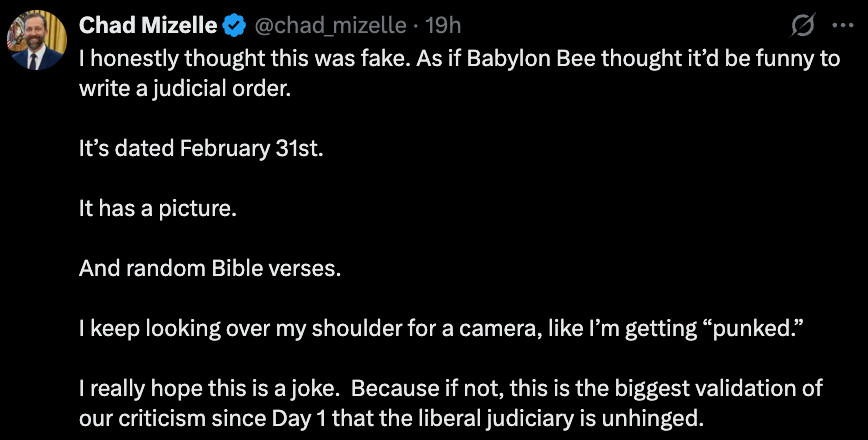Image resolution: width=868 pixels, height=440 pixels.
Task: Click the Grok icon on the post
Action: coord(800,24)
